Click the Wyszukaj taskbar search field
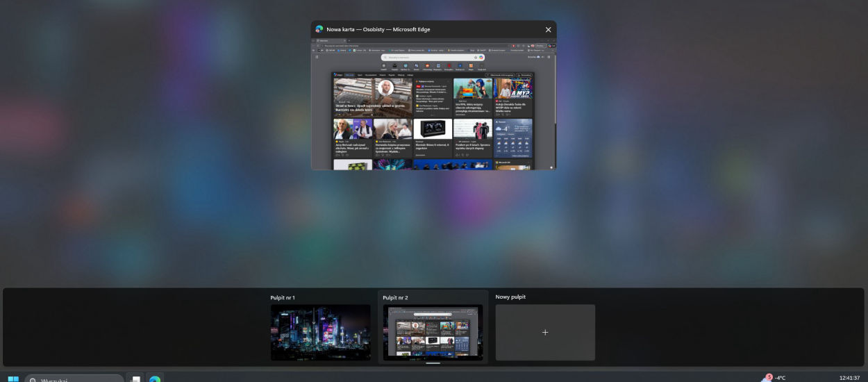The width and height of the screenshot is (868, 382). pyautogui.click(x=76, y=379)
